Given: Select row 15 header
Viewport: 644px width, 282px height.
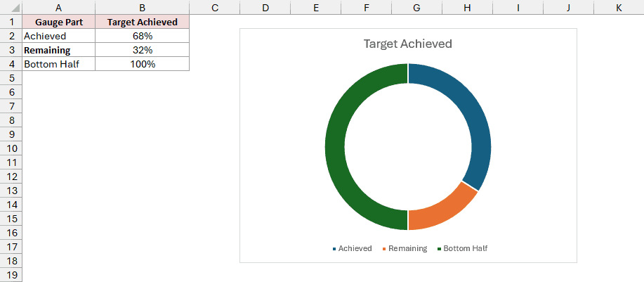Looking at the screenshot, I should pos(11,218).
